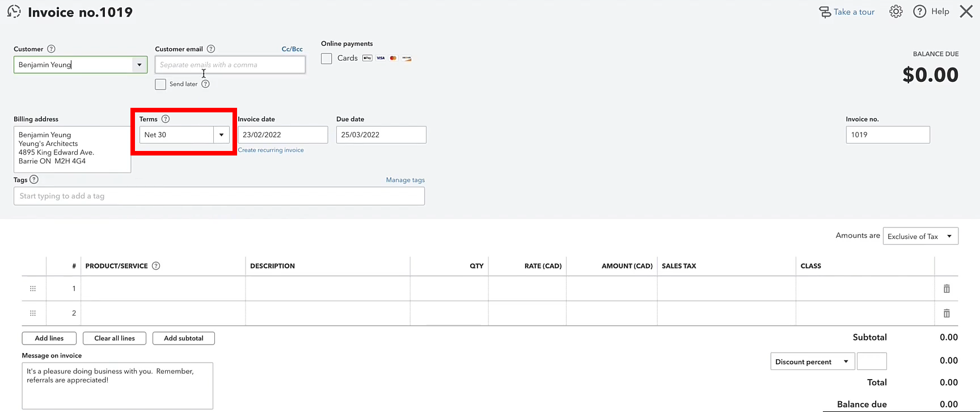Open the Terms Net 30 dropdown

[184, 134]
